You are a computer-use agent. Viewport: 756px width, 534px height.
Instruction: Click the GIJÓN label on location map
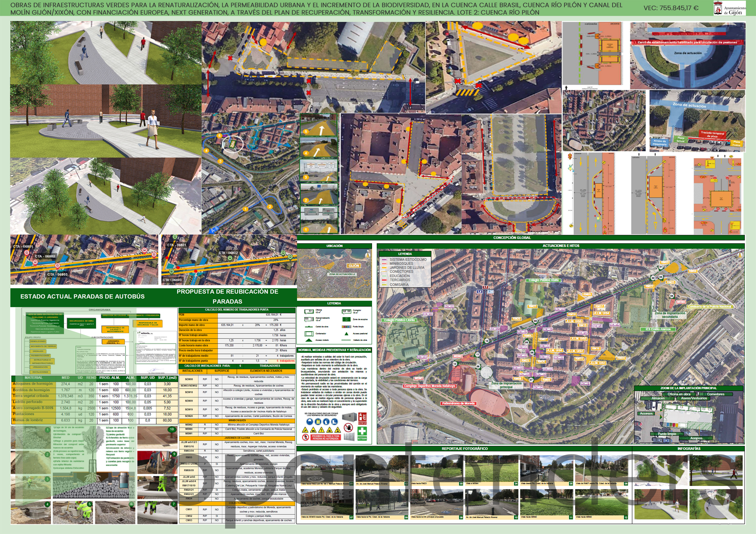point(354,266)
